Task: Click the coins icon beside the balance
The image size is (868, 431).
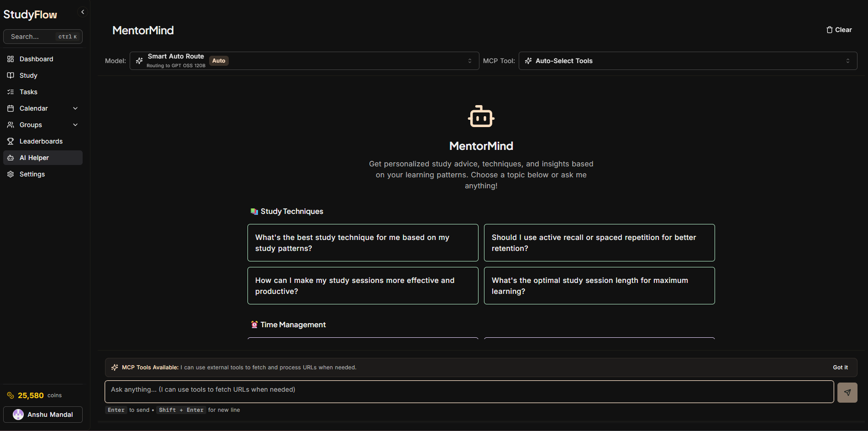Action: pos(11,395)
